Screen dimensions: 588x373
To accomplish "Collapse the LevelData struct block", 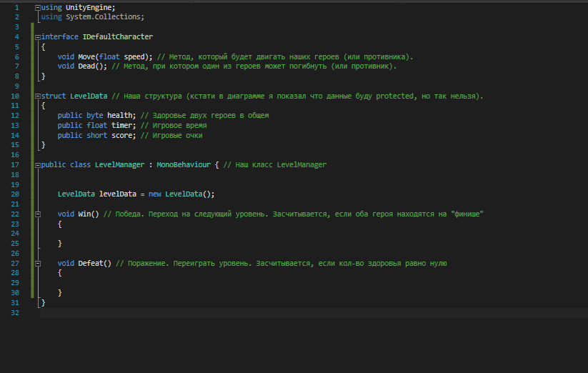I will coord(39,96).
